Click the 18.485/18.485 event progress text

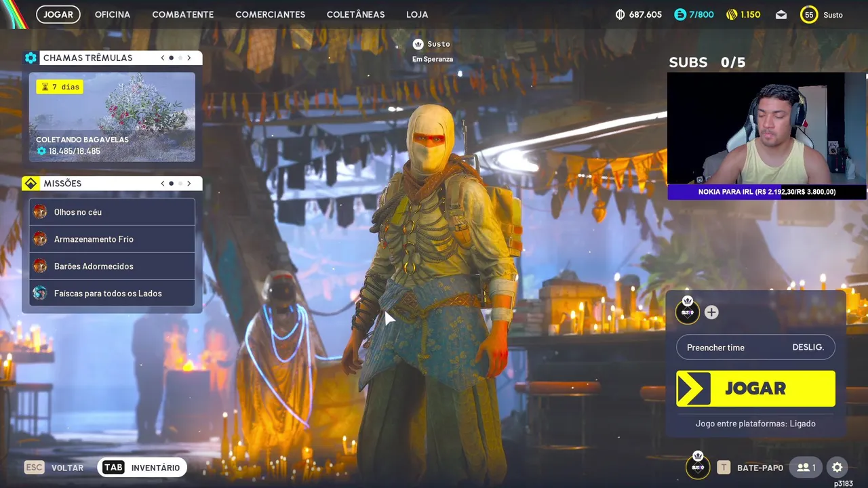pos(74,151)
